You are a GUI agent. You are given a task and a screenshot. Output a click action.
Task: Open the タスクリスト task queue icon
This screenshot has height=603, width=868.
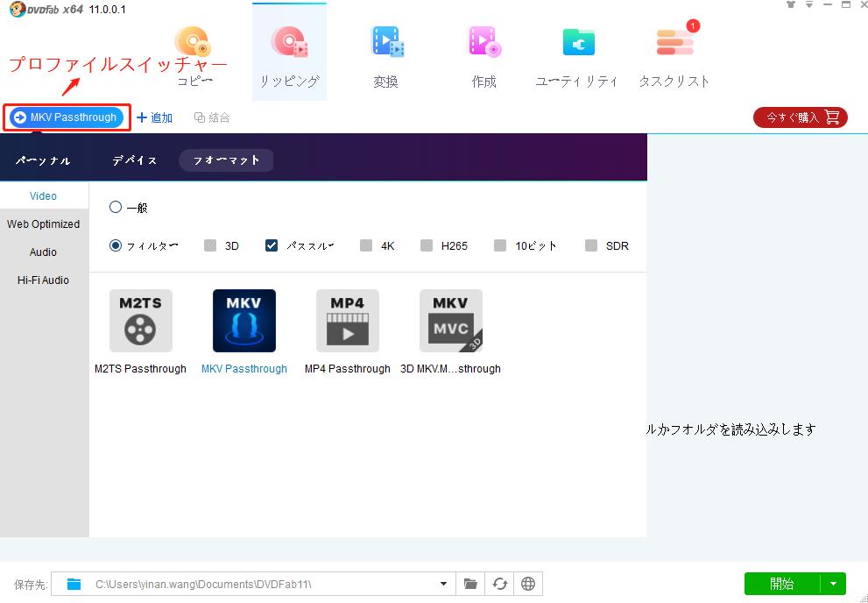pos(674,42)
